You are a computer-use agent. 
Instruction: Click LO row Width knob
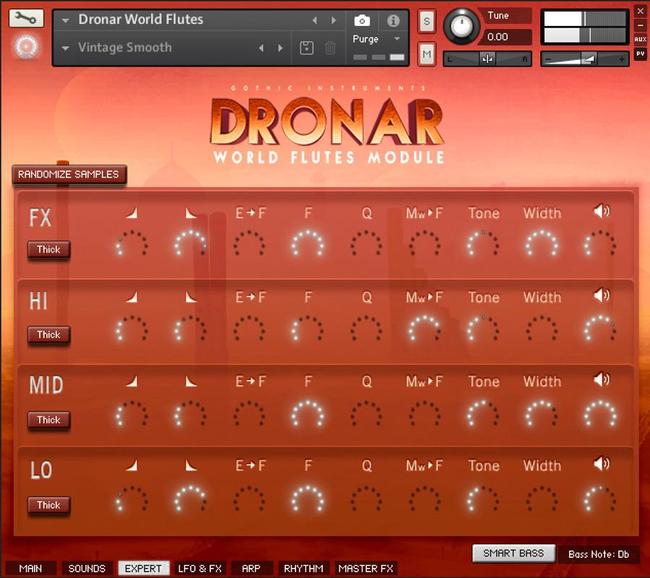pos(542,499)
